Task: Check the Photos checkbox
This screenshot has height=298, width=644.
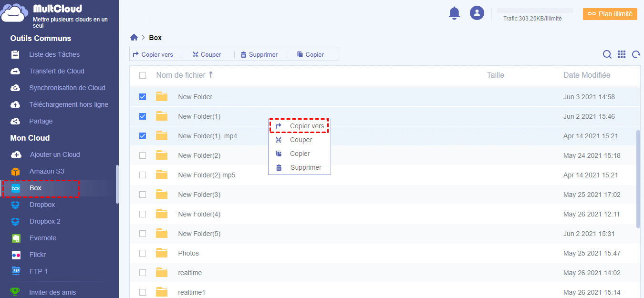Action: (143, 253)
